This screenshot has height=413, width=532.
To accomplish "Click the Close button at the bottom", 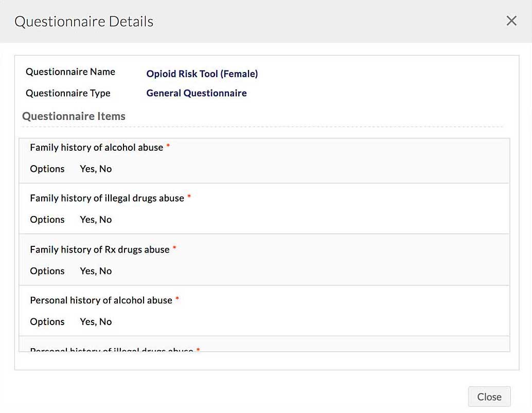I will click(x=489, y=397).
